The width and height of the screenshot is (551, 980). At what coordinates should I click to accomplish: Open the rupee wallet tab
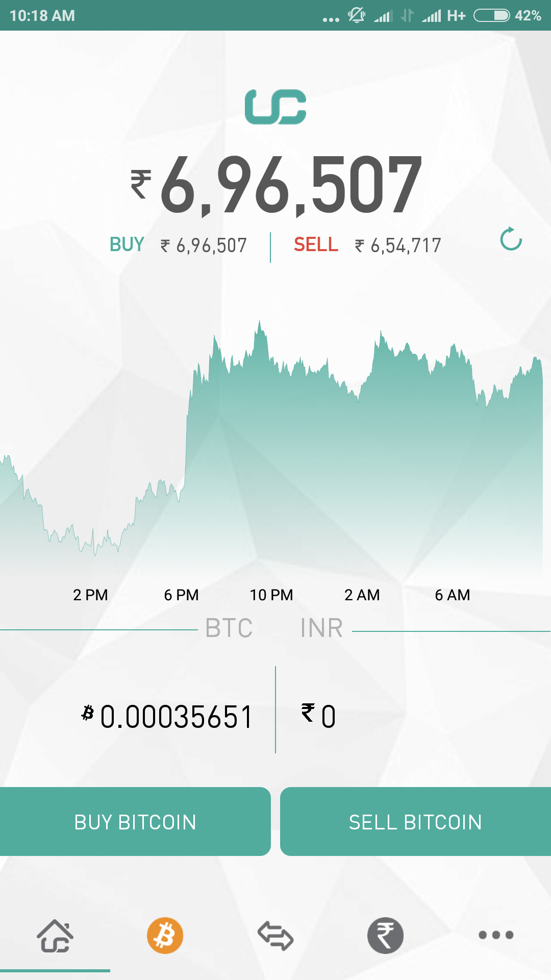pos(386,936)
